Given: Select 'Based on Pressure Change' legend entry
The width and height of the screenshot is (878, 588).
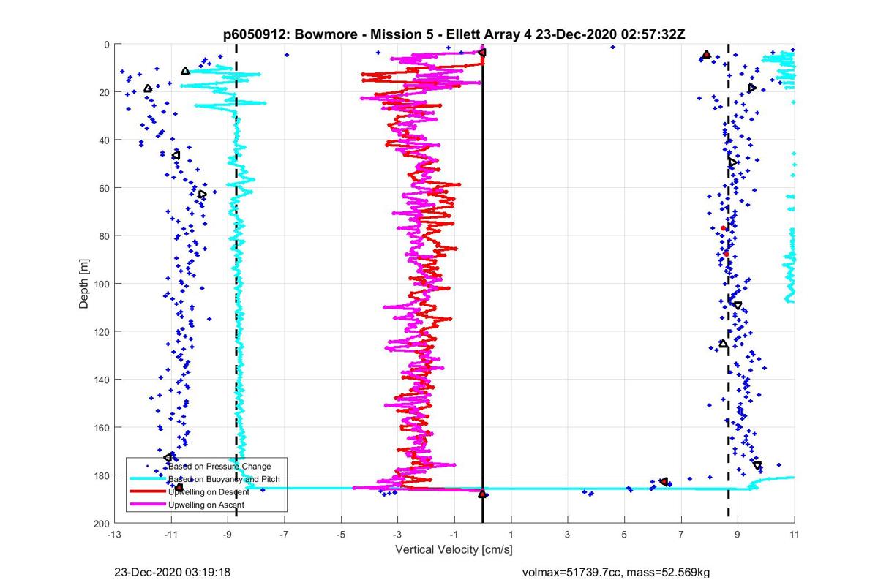Looking at the screenshot, I should [219, 466].
